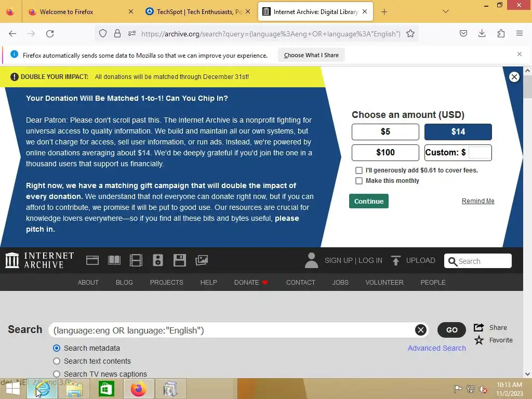532x399 pixels.
Task: Open File Explorer from taskbar
Action: [75, 389]
